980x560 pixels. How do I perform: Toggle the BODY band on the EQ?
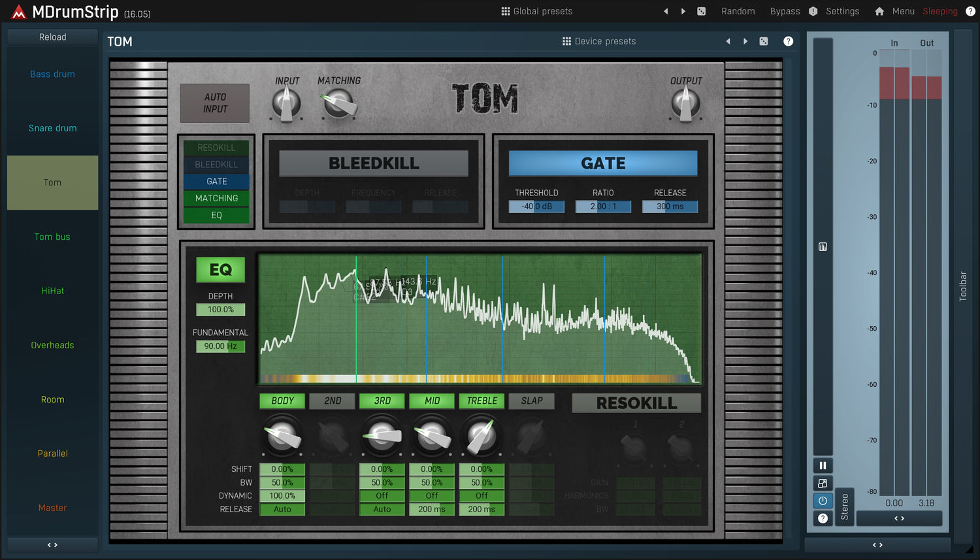(x=282, y=401)
